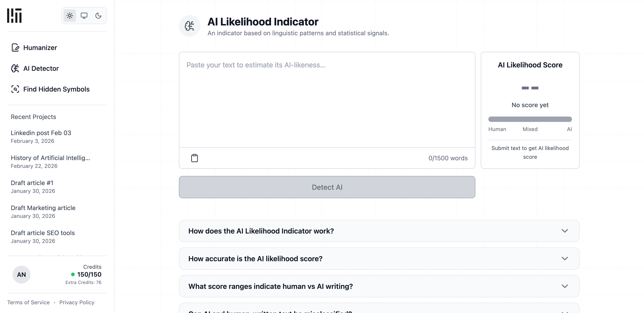Click the Find Hidden Symbols scan icon
Image resolution: width=644 pixels, height=313 pixels.
point(15,89)
